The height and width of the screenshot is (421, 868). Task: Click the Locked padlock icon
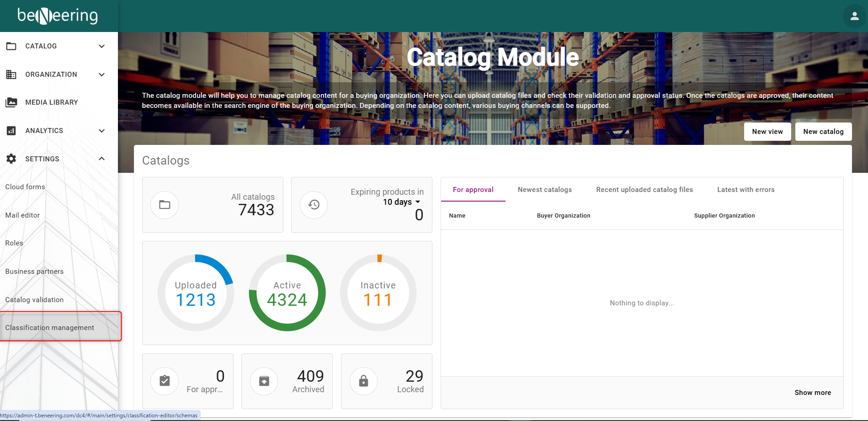click(363, 381)
